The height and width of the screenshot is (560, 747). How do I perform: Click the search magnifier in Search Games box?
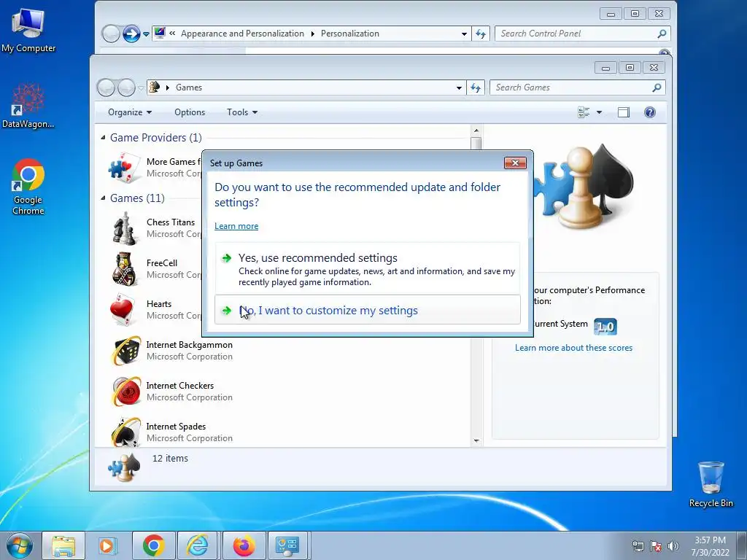coord(657,87)
